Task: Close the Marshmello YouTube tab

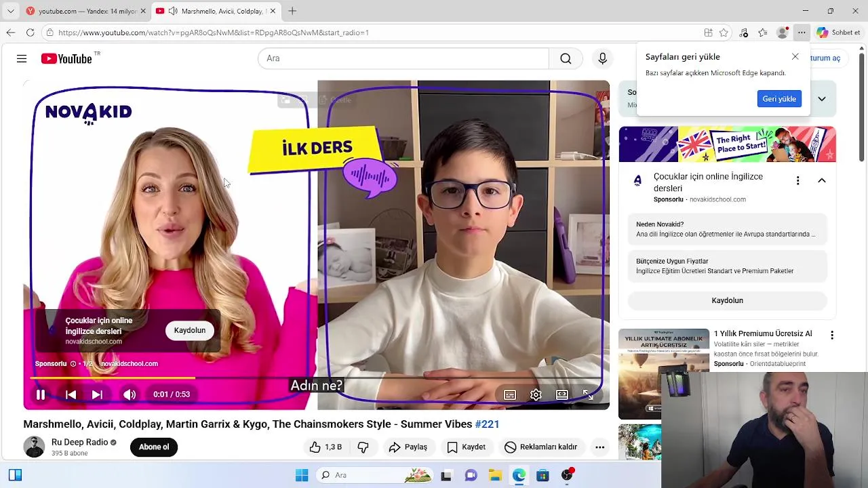Action: click(273, 12)
